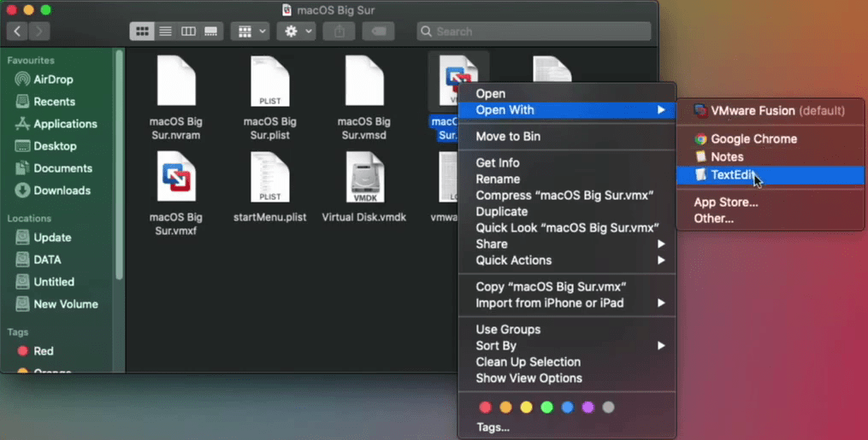Apply the orange tag color dot

(506, 408)
